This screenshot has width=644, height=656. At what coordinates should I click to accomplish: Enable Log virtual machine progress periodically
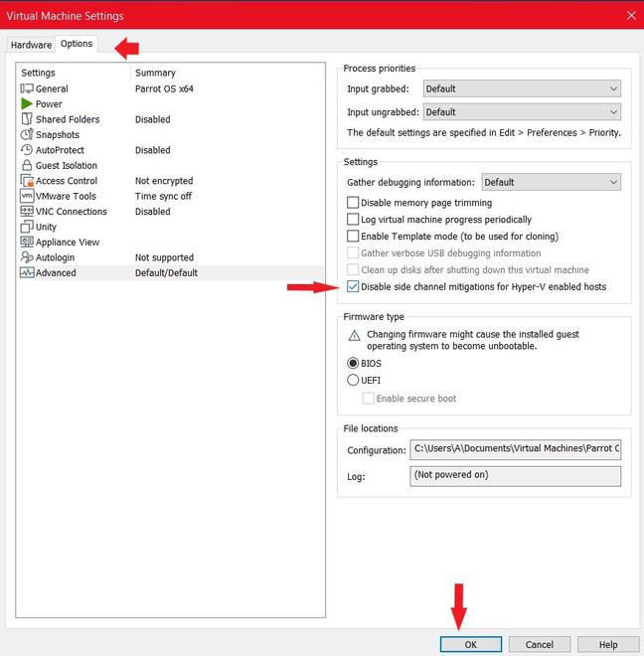pos(353,220)
